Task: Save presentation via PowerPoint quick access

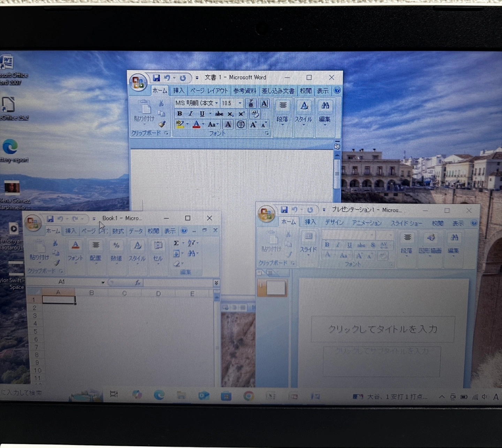Action: (x=284, y=209)
